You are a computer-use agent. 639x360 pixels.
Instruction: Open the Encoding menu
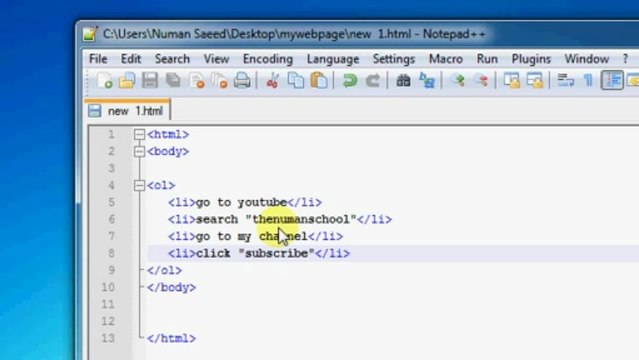coord(268,59)
